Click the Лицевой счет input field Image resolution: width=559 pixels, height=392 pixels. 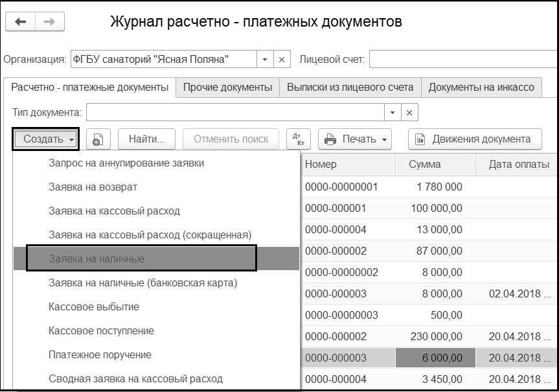pos(463,59)
